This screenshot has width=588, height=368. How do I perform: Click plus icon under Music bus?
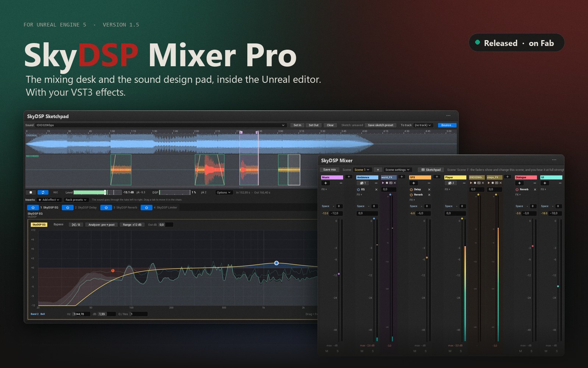(326, 183)
